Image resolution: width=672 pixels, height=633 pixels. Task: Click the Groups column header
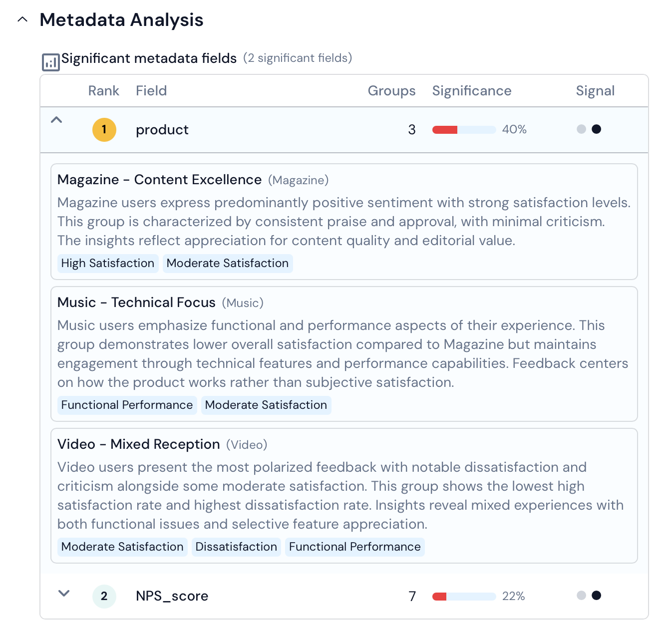[391, 91]
